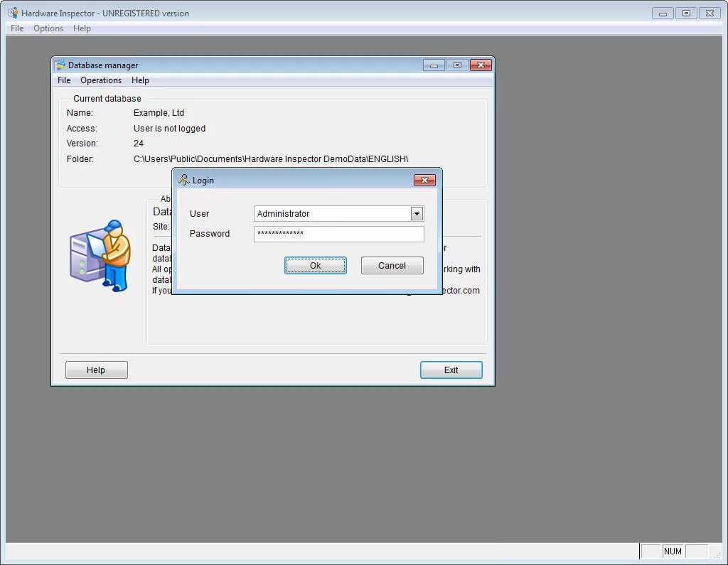Viewport: 728px width, 565px height.
Task: Cancel the Login dialog
Action: point(392,266)
